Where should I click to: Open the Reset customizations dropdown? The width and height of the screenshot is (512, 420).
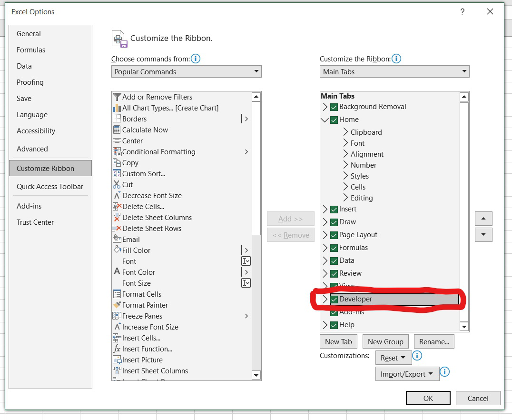click(393, 358)
